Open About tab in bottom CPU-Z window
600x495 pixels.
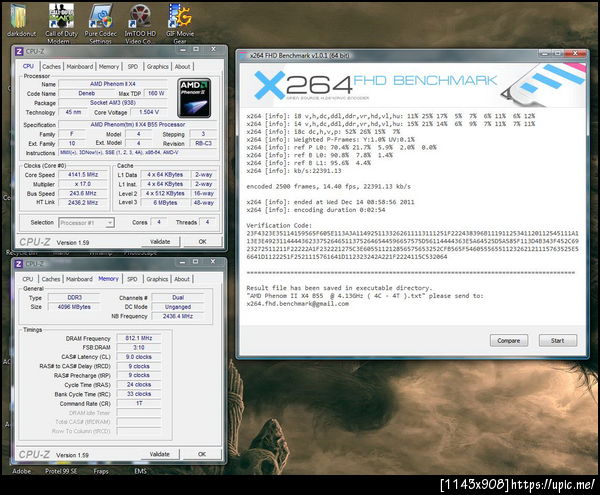[x=182, y=279]
